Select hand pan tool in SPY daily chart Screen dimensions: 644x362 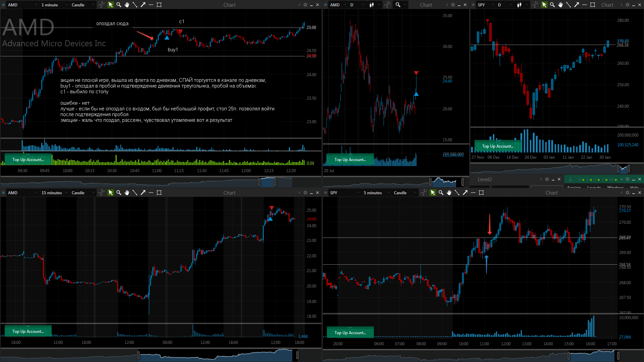pyautogui.click(x=560, y=5)
